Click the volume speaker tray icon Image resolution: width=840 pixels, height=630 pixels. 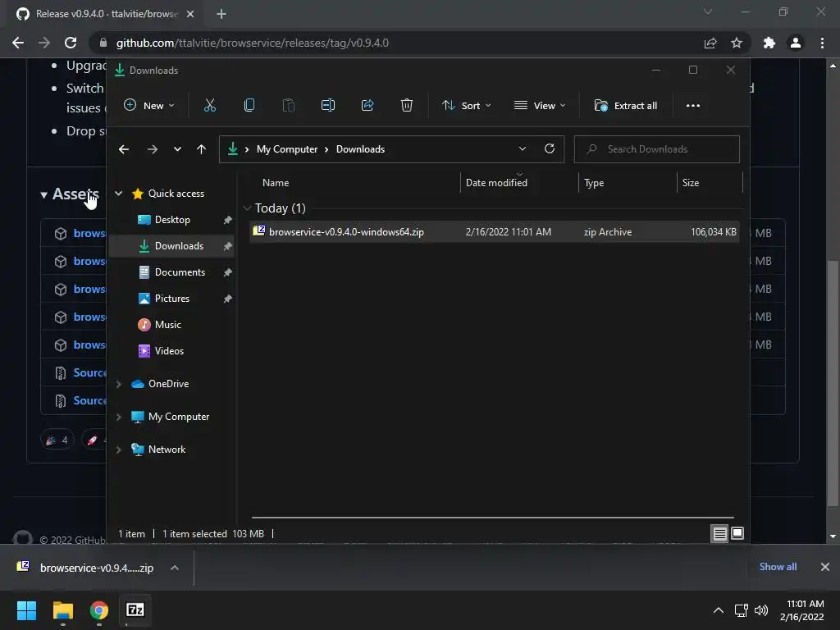[x=760, y=610]
